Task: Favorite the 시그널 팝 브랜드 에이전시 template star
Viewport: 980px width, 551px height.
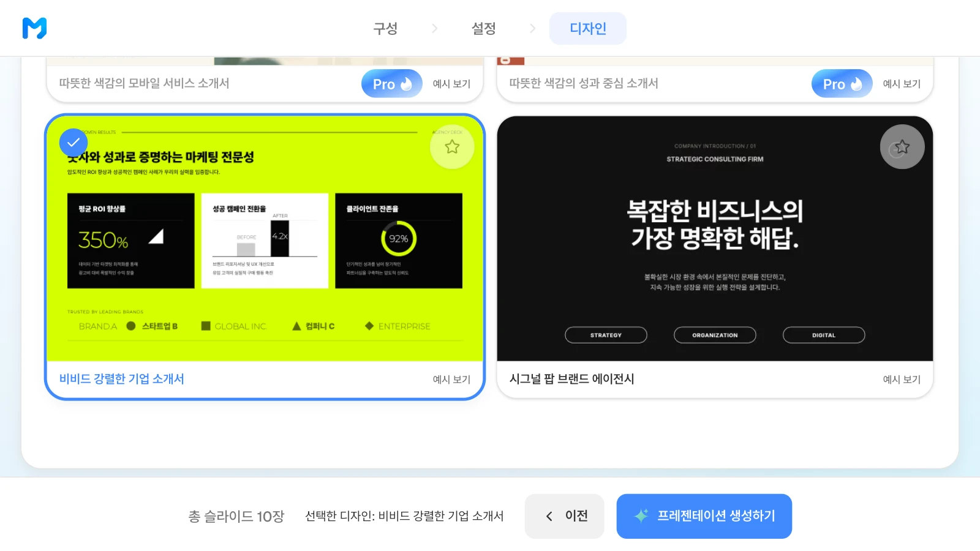Action: click(902, 147)
